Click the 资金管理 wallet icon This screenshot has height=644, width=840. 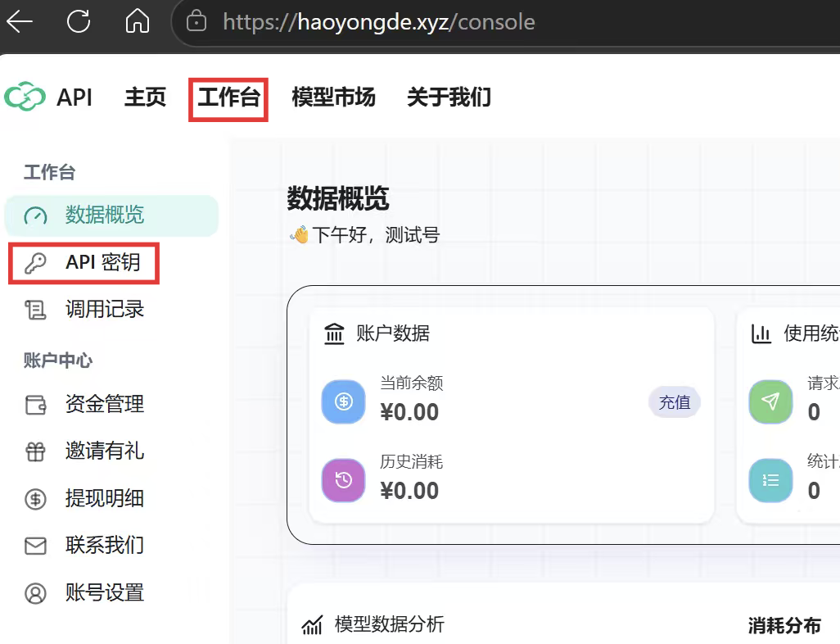click(35, 405)
